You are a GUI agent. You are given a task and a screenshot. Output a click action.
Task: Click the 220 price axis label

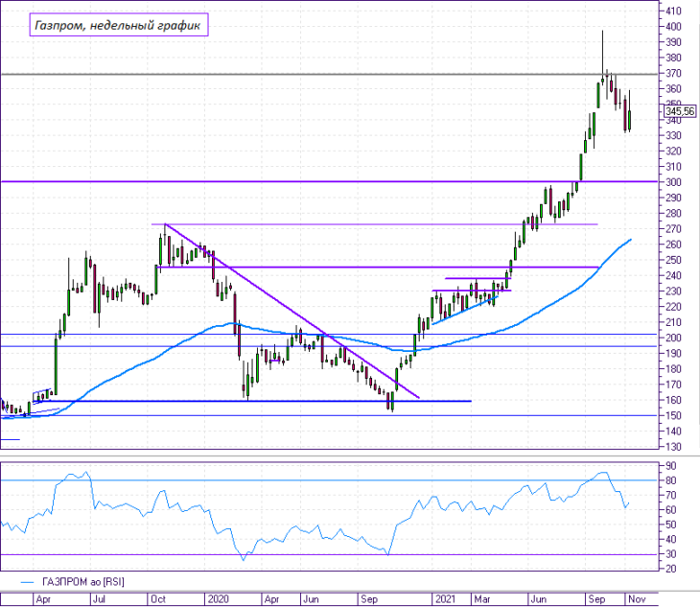(x=673, y=307)
